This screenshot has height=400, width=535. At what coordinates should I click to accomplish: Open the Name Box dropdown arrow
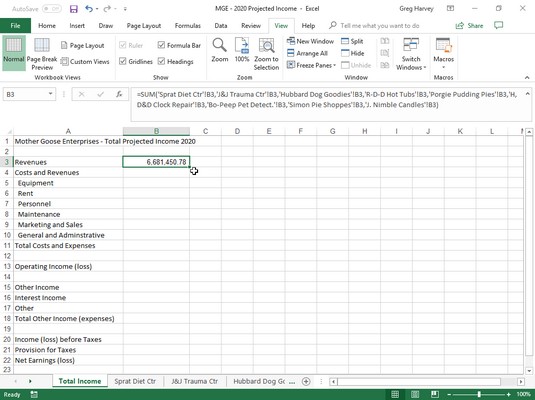click(x=50, y=94)
